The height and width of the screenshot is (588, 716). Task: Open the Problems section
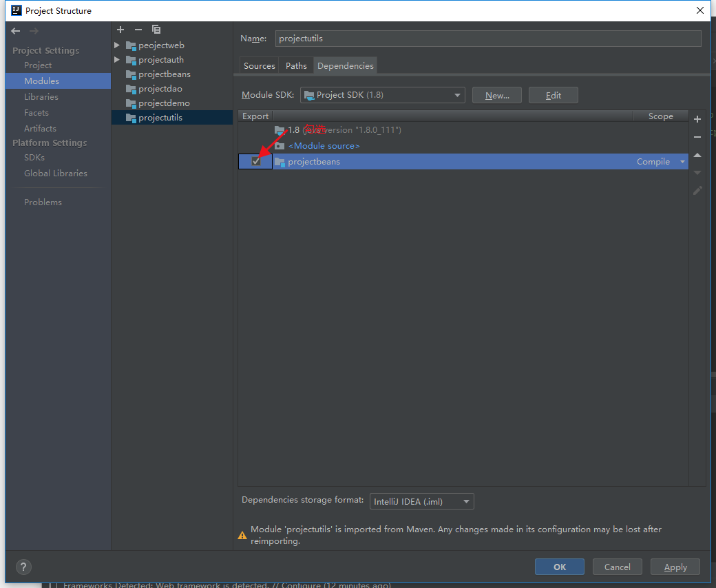43,202
